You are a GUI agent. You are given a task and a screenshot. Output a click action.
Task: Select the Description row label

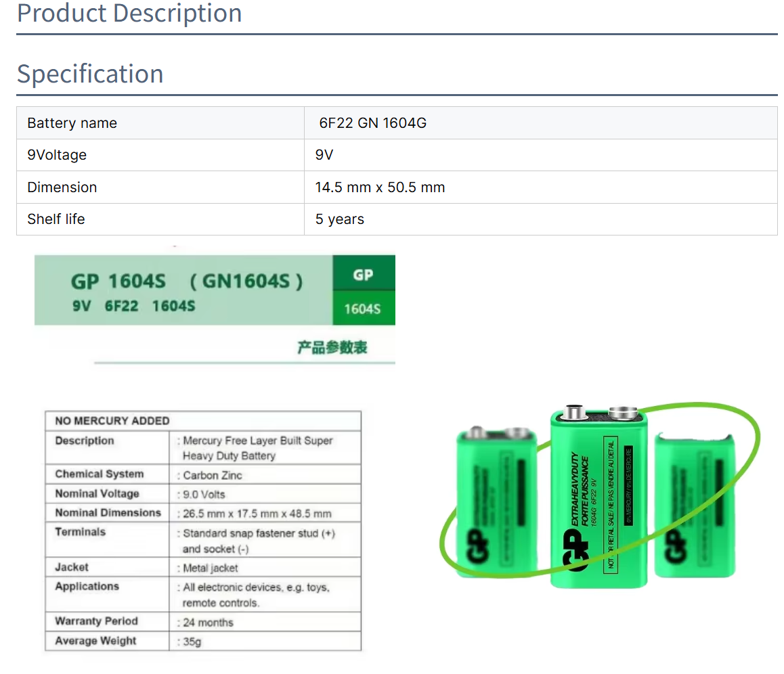click(85, 441)
